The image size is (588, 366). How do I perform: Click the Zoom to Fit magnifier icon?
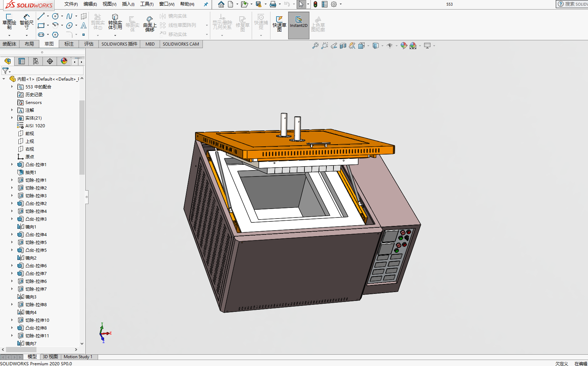click(x=315, y=46)
